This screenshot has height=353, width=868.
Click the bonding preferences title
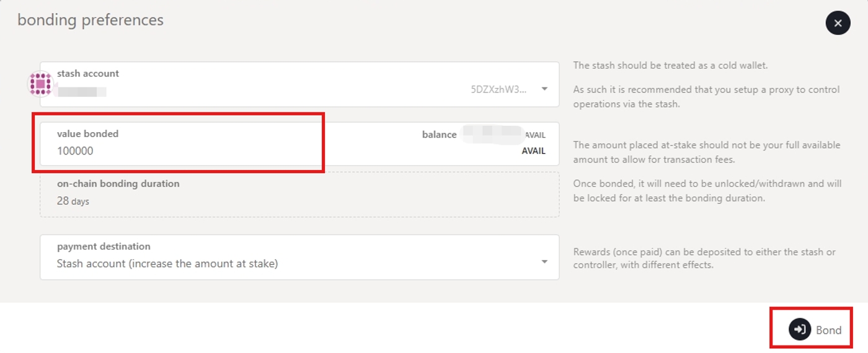pyautogui.click(x=91, y=20)
